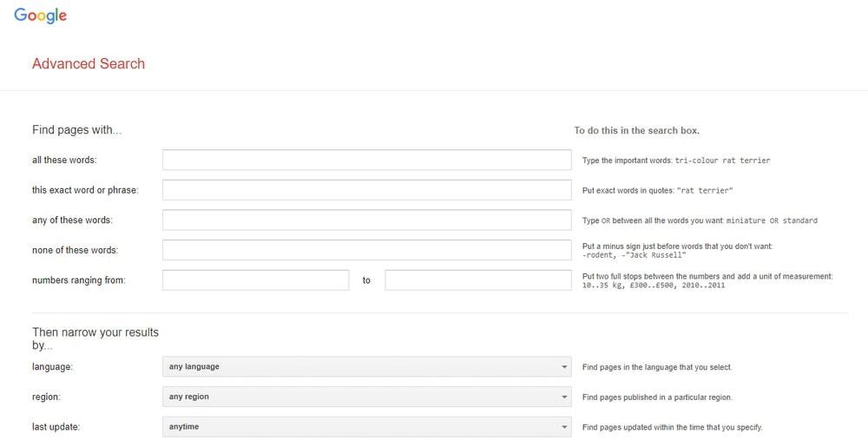This screenshot has width=868, height=440.
Task: Click the Google logo
Action: (x=40, y=16)
